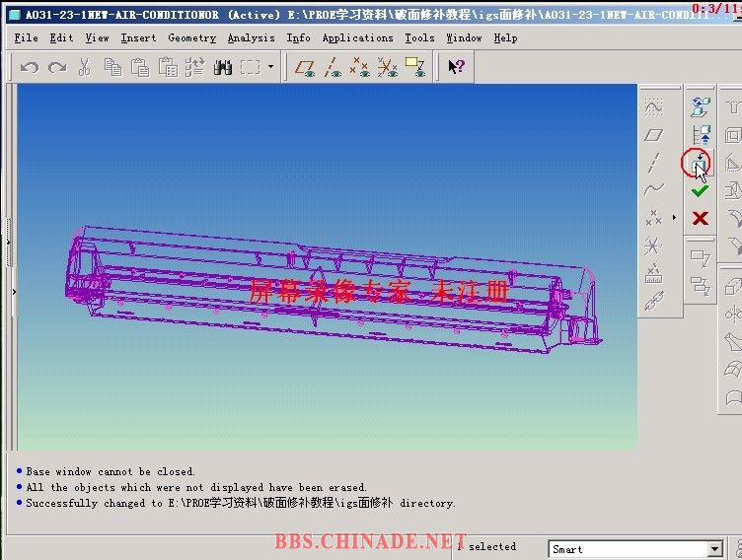Screen dimensions: 742x560
Task: Select the Draft tool icon
Action: (733, 190)
